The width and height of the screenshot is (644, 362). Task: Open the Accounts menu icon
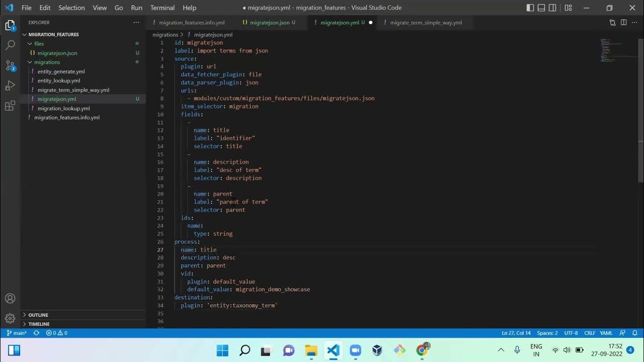pos(10,299)
